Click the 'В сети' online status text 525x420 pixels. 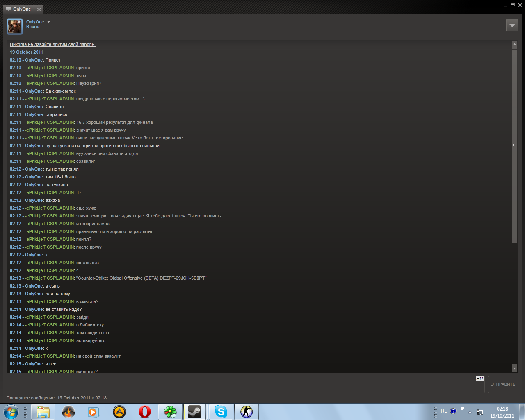click(x=33, y=27)
